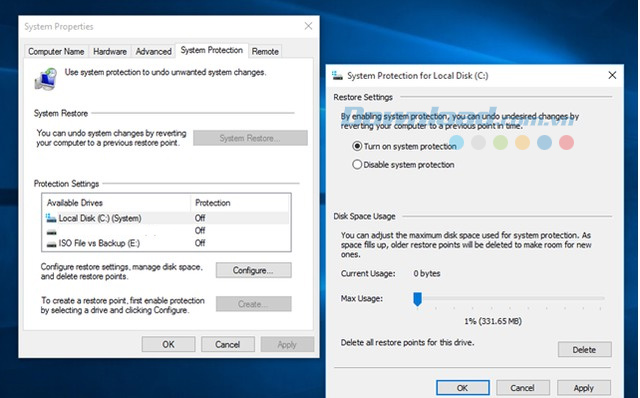Click Apply in System Protection for Local Disk dialog
The height and width of the screenshot is (398, 640).
tap(584, 388)
